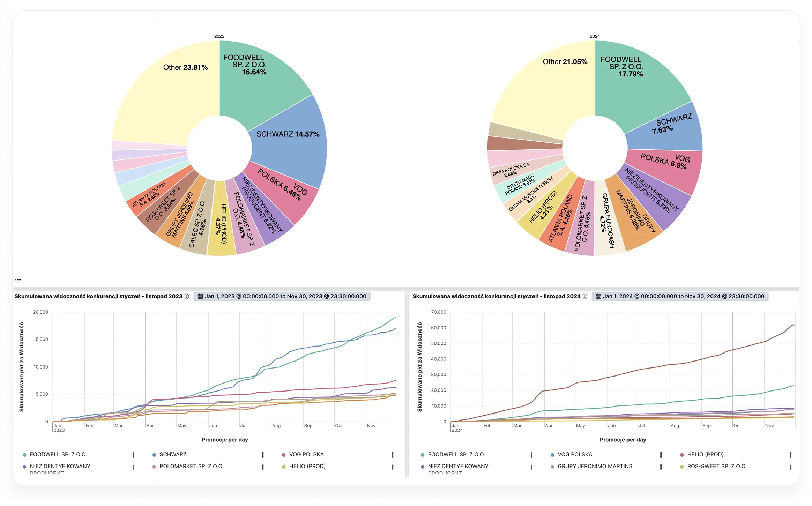
Task: Click the info icon beside the listopad 2023 title
Action: pyautogui.click(x=186, y=296)
